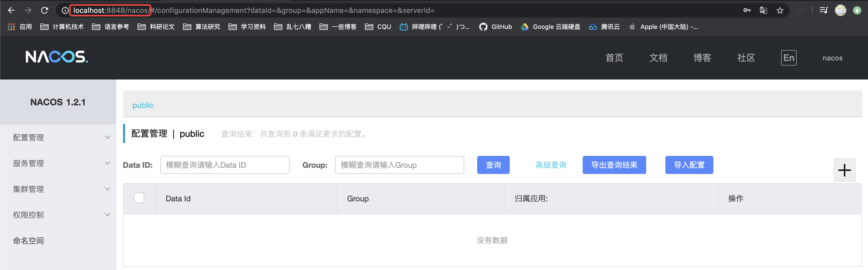The width and height of the screenshot is (868, 270).
Task: Click the browser translate icon
Action: click(763, 10)
